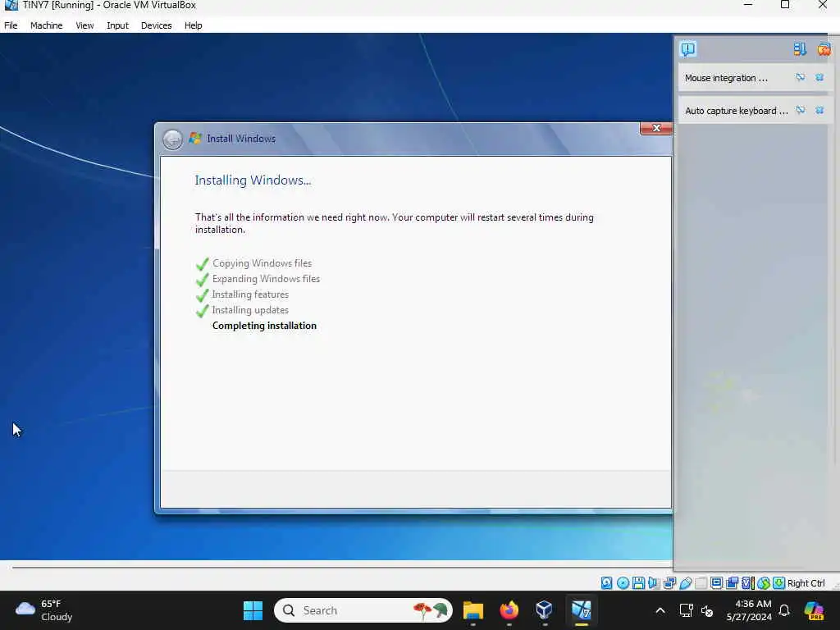Click the floppy disk status icon
The width and height of the screenshot is (840, 630).
tap(638, 583)
